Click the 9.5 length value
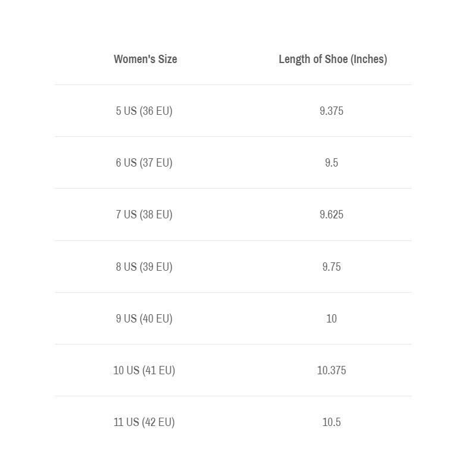The width and height of the screenshot is (476, 476). click(x=331, y=162)
